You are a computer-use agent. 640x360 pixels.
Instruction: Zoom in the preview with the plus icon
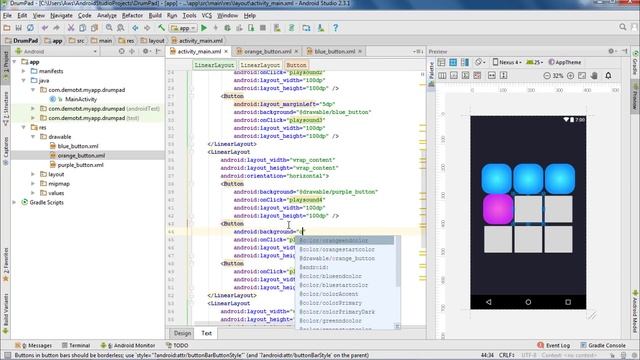point(571,76)
